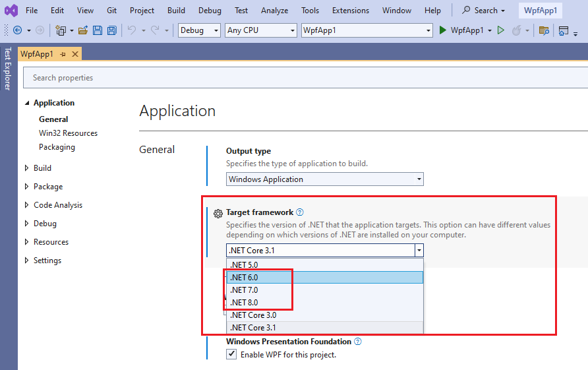588x370 pixels.
Task: Click the Search properties field
Action: tap(306, 78)
